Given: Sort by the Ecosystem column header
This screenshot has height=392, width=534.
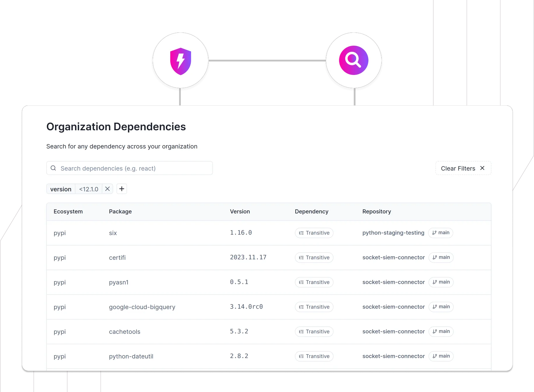Looking at the screenshot, I should click(68, 211).
